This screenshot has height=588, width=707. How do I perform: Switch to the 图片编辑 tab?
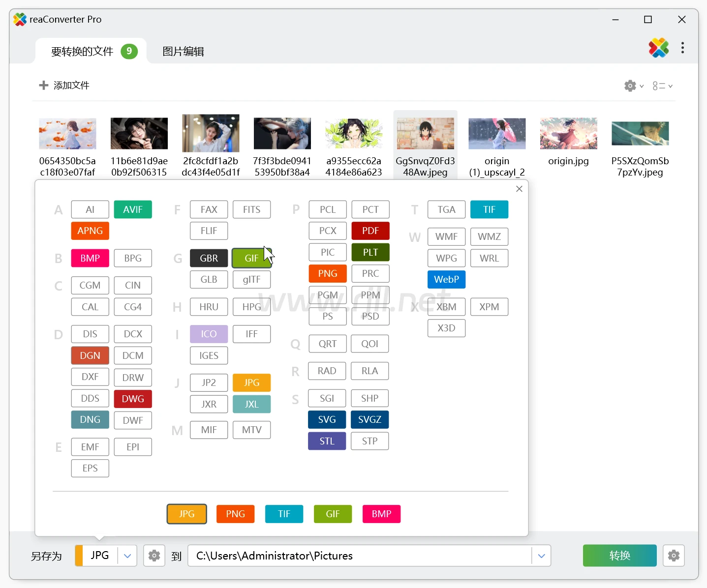[x=183, y=52]
